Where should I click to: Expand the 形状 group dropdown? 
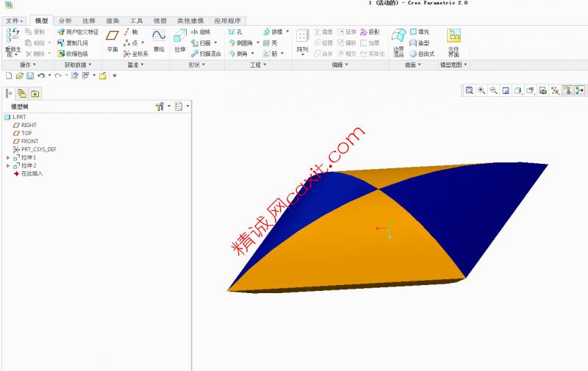tap(197, 65)
